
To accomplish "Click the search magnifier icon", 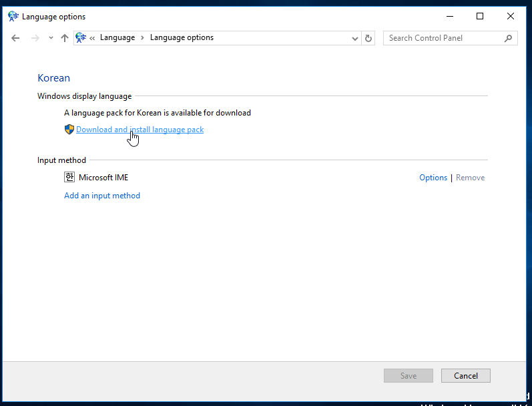I will 508,38.
